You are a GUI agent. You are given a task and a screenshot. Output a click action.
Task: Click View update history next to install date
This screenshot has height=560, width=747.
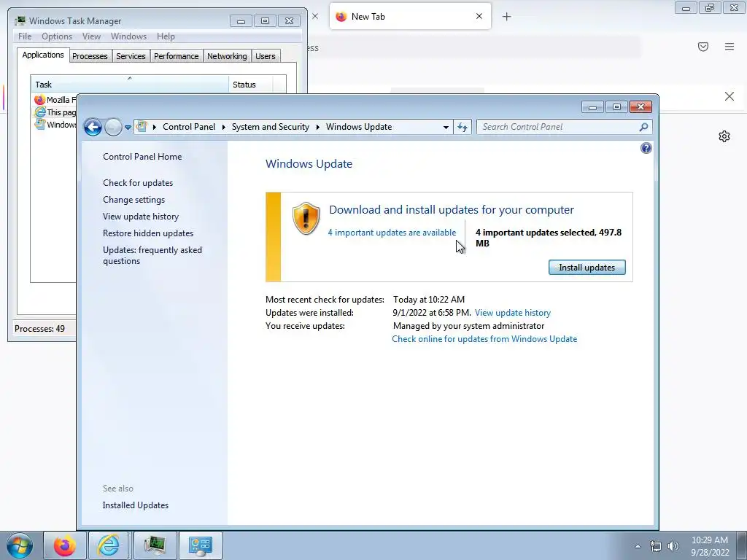513,313
